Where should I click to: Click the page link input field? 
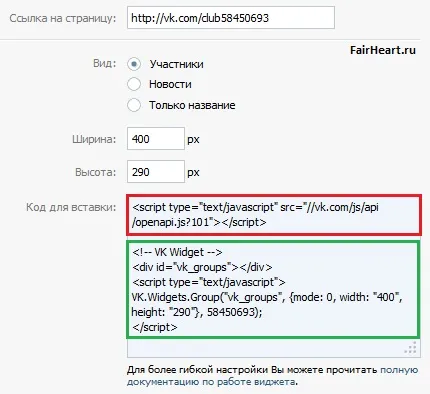click(231, 17)
